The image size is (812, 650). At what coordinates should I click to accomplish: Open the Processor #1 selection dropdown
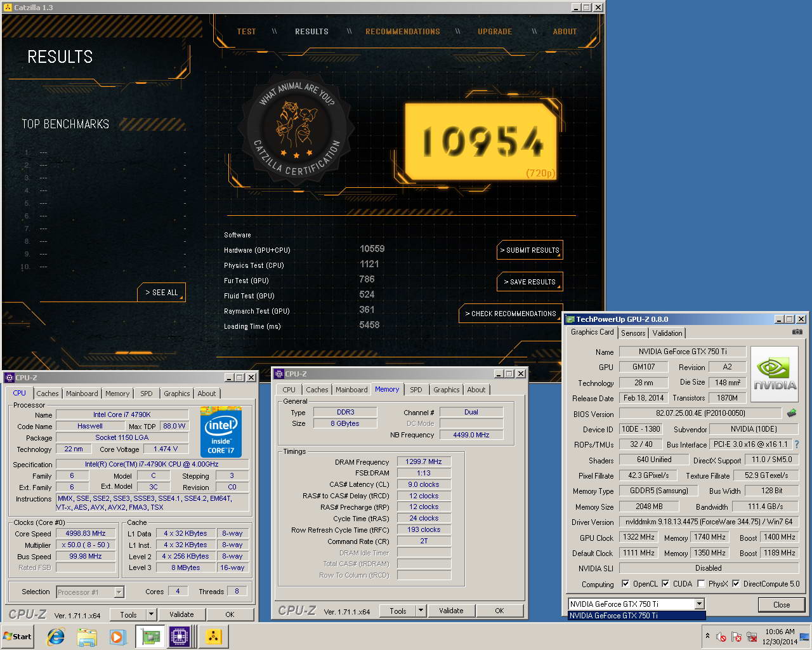tap(90, 592)
